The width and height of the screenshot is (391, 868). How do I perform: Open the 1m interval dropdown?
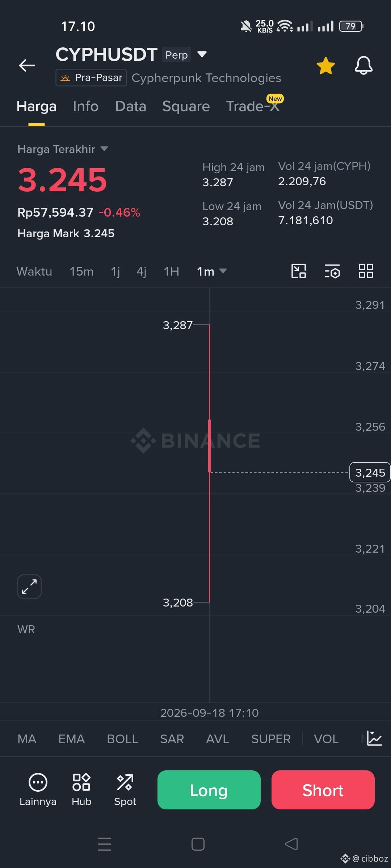click(211, 271)
